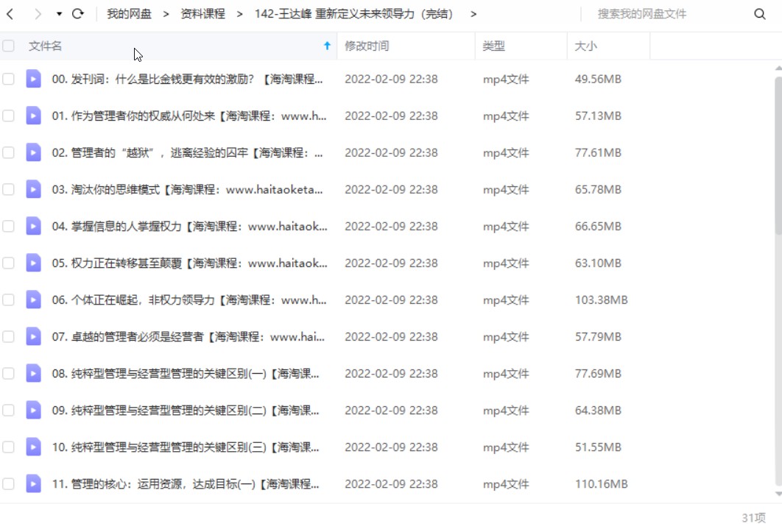Click video icon of 00. 发刊词

pos(33,79)
